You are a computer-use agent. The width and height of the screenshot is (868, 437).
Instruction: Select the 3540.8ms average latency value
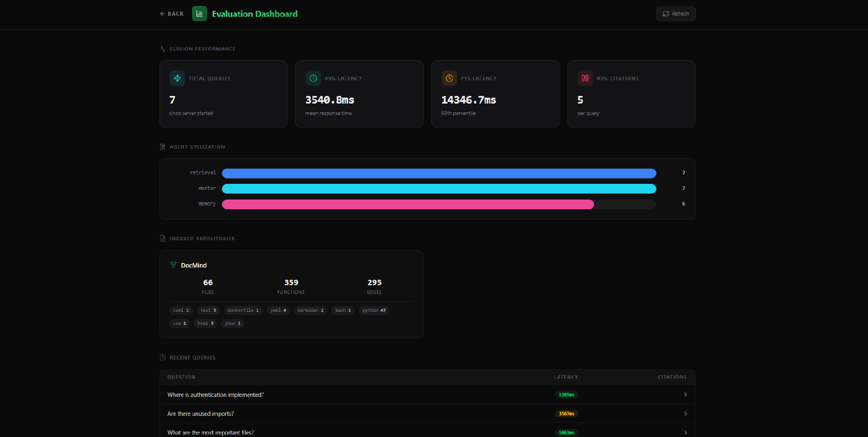point(330,100)
